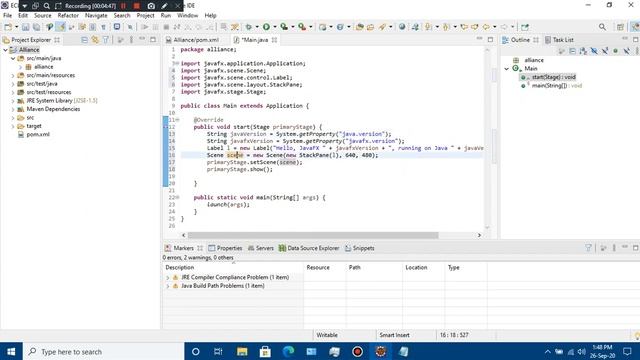640x360 pixels.
Task: Click Collapse All in Project Explorer
Action: click(84, 40)
